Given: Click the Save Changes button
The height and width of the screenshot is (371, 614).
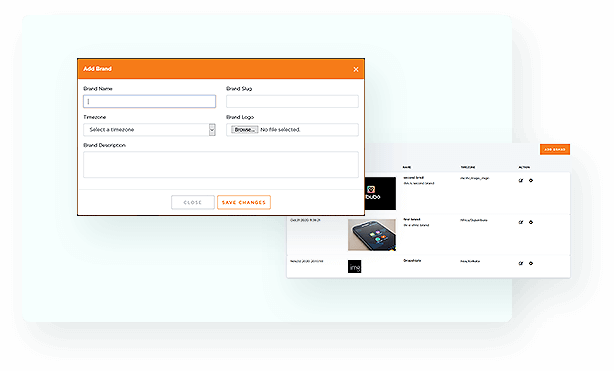Looking at the screenshot, I should click(x=244, y=203).
